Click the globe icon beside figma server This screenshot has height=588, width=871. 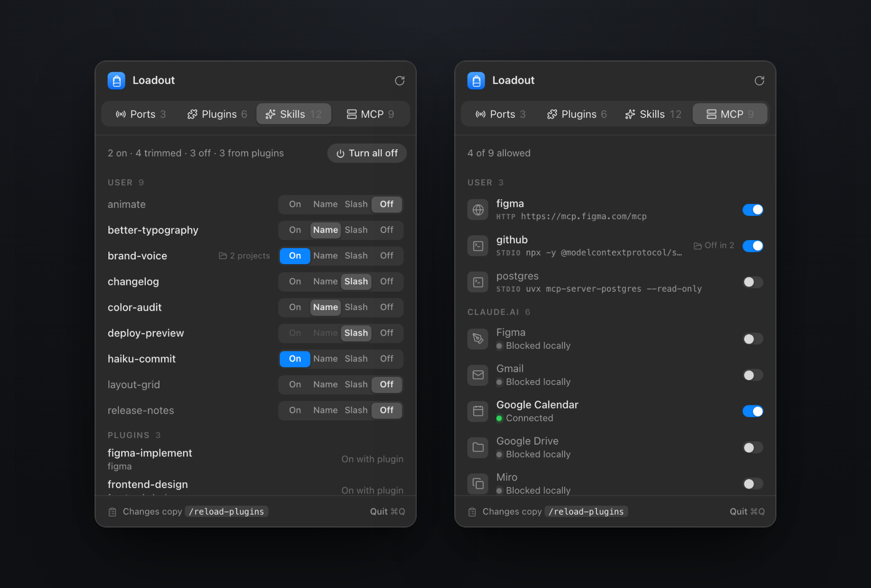[478, 210]
